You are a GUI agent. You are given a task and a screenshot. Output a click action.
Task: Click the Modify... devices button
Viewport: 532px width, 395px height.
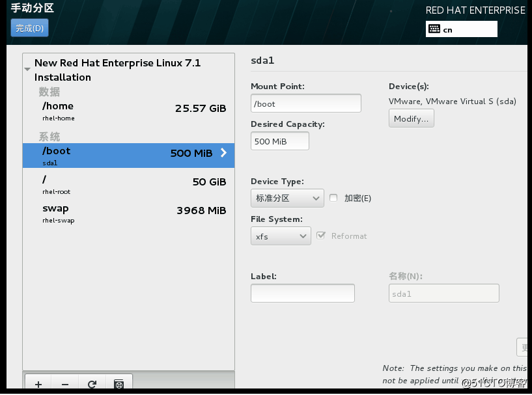[x=412, y=118]
